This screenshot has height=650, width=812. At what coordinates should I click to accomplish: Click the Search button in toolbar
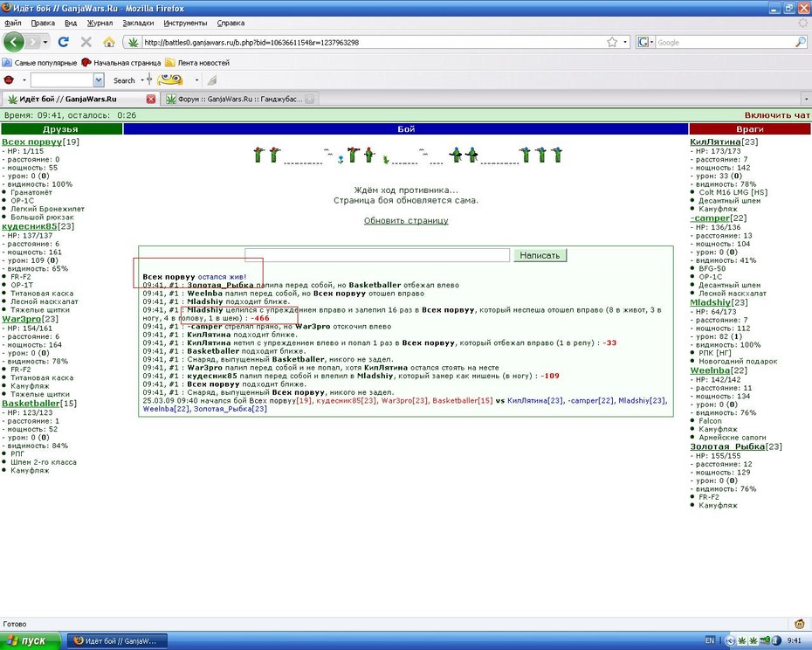point(124,80)
